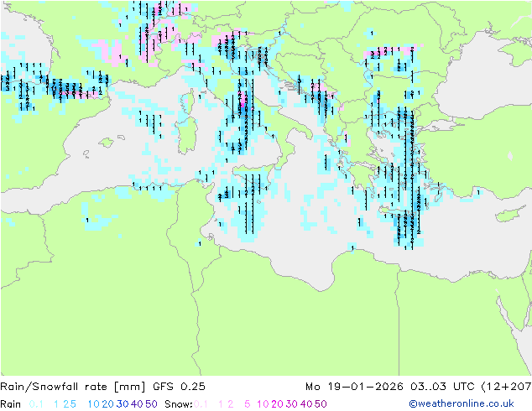
Task: Click the "Snow:" legend label
Action: (179, 404)
